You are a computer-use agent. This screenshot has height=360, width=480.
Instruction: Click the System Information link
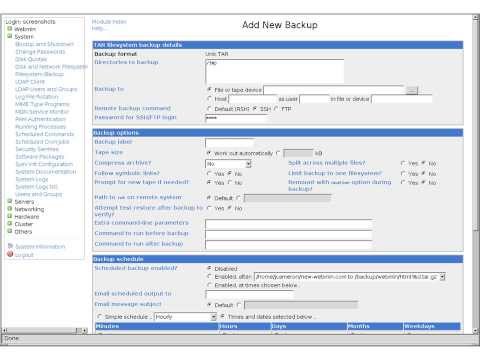click(x=40, y=246)
